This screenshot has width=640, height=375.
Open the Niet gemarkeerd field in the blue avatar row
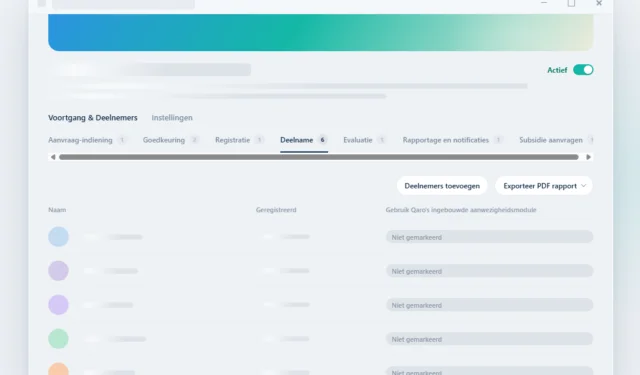coord(489,237)
